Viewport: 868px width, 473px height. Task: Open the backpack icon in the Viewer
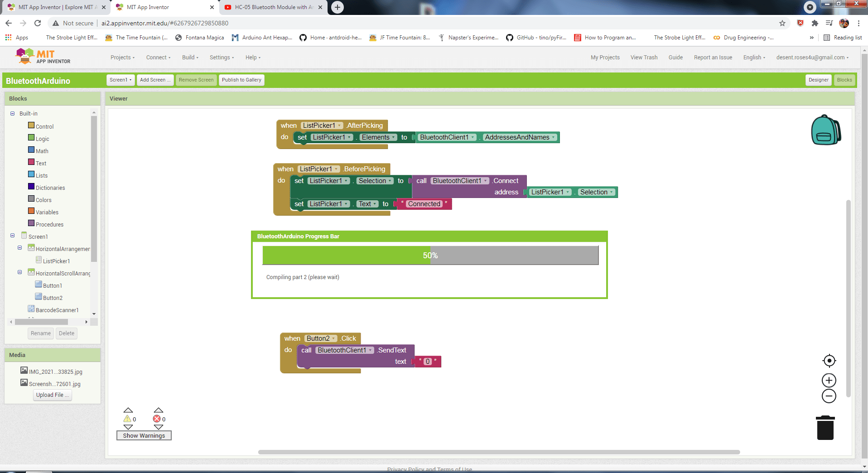(x=826, y=130)
